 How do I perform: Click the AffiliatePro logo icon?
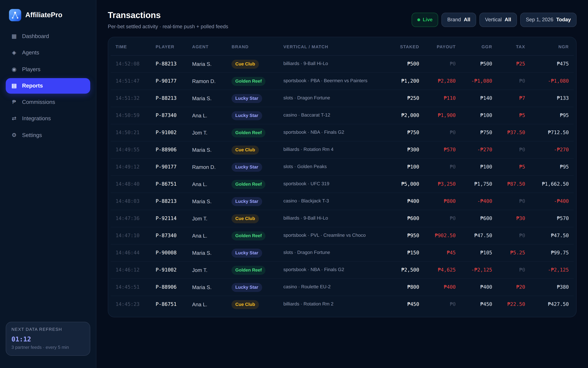[15, 15]
